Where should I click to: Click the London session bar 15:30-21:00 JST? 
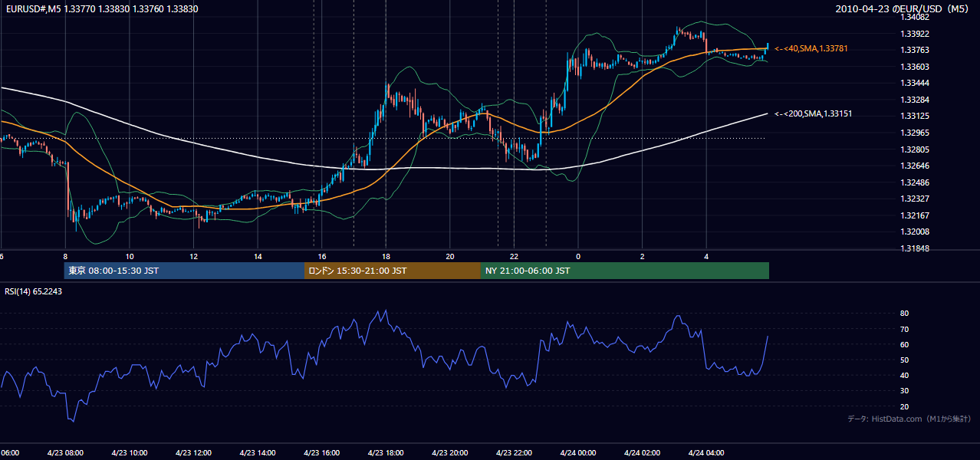(x=392, y=271)
